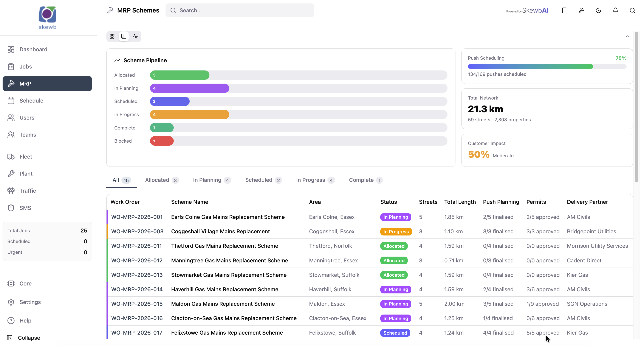Open work order WO-MRP-2026-003 row
This screenshot has height=346, width=644.
point(370,231)
